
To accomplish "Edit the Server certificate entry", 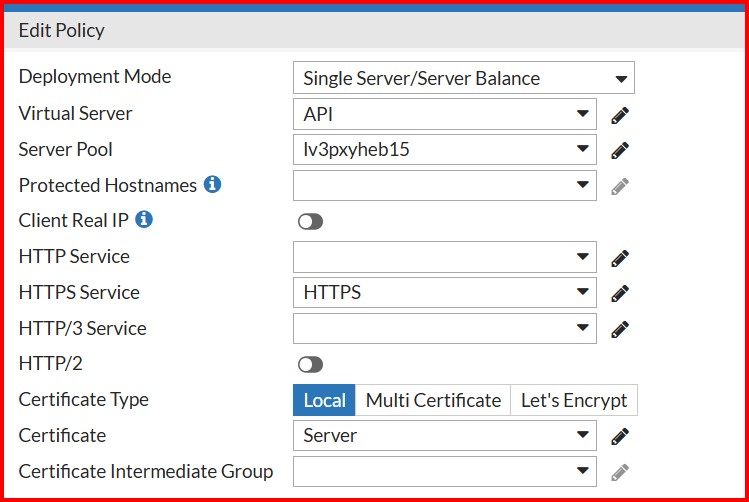I will coord(620,436).
